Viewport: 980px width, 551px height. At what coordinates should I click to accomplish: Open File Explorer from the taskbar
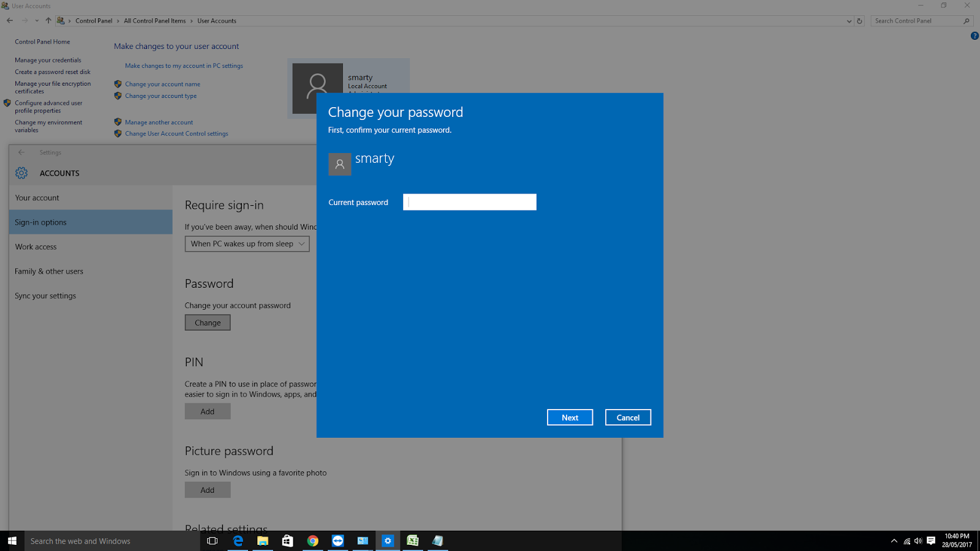click(x=263, y=541)
